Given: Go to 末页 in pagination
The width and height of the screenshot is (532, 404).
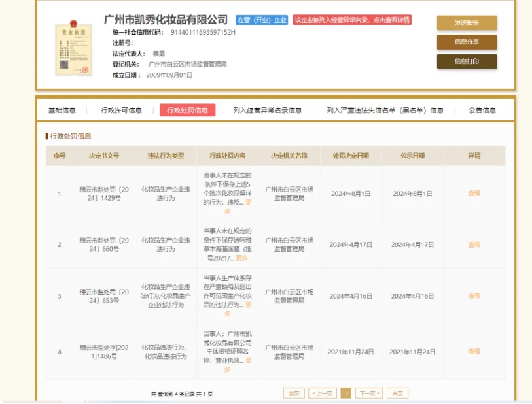Looking at the screenshot, I should [397, 393].
